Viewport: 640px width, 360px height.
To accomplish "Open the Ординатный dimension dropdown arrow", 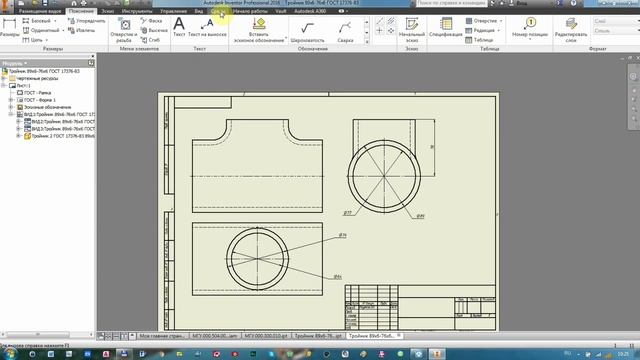I will [x=63, y=31].
